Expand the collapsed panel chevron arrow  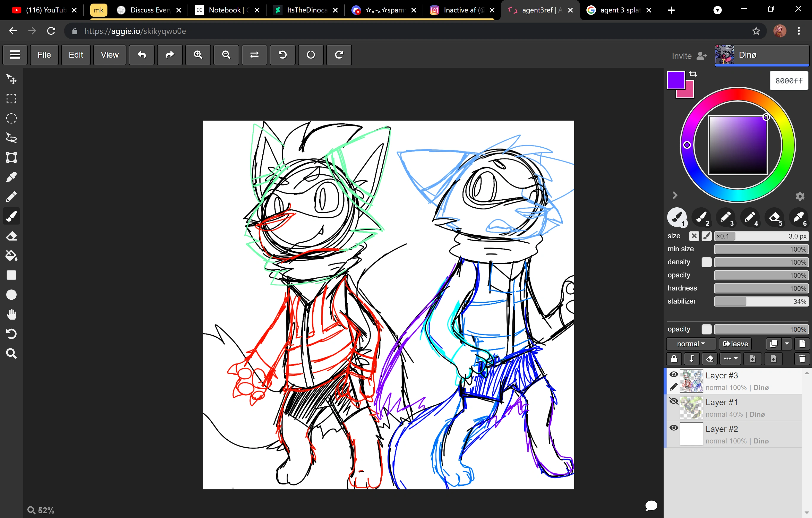(x=675, y=195)
